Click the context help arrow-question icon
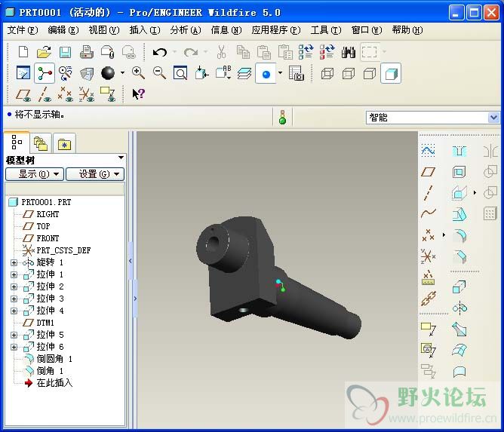Viewport: 504px width, 432px height. point(139,94)
